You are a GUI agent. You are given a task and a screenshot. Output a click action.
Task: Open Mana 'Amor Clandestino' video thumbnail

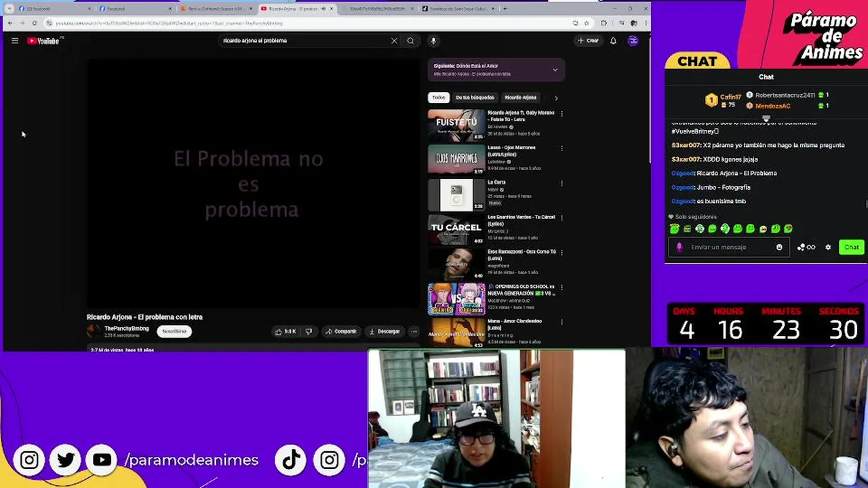pos(456,333)
